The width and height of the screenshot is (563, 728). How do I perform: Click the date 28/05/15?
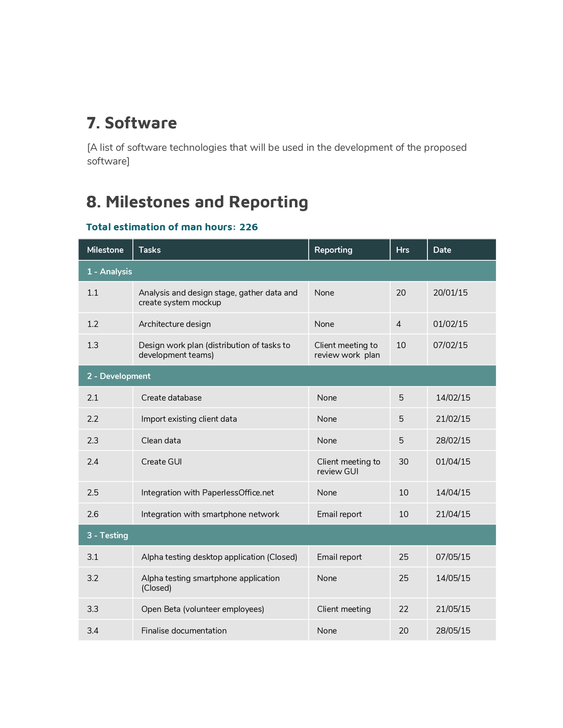(x=453, y=630)
